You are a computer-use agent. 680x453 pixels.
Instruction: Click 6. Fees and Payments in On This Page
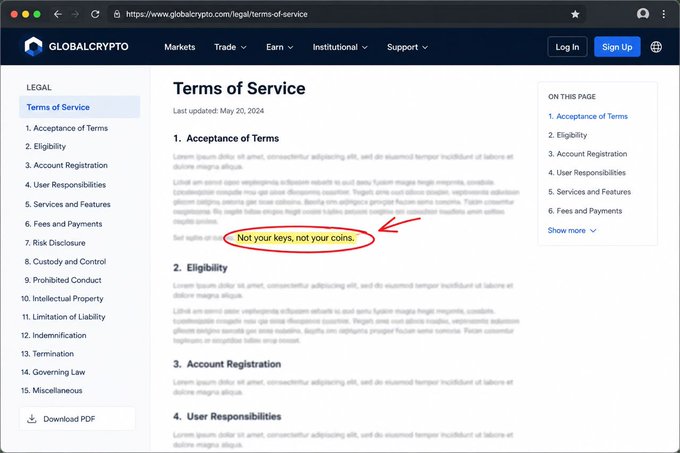585,211
